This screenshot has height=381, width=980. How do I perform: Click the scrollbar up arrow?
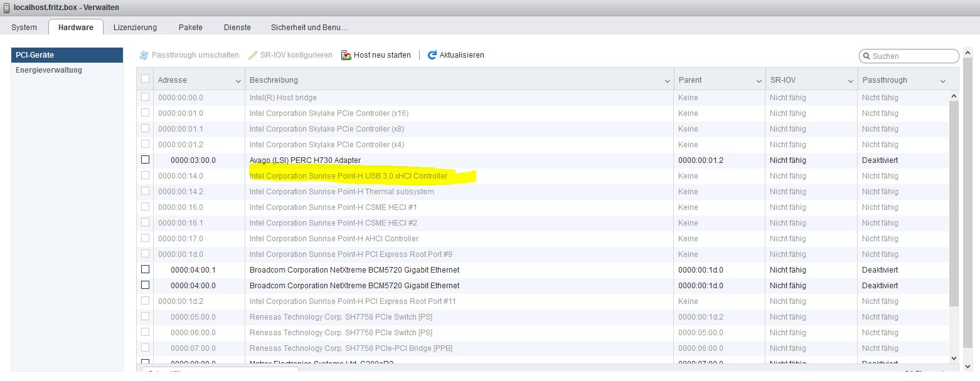(x=954, y=96)
